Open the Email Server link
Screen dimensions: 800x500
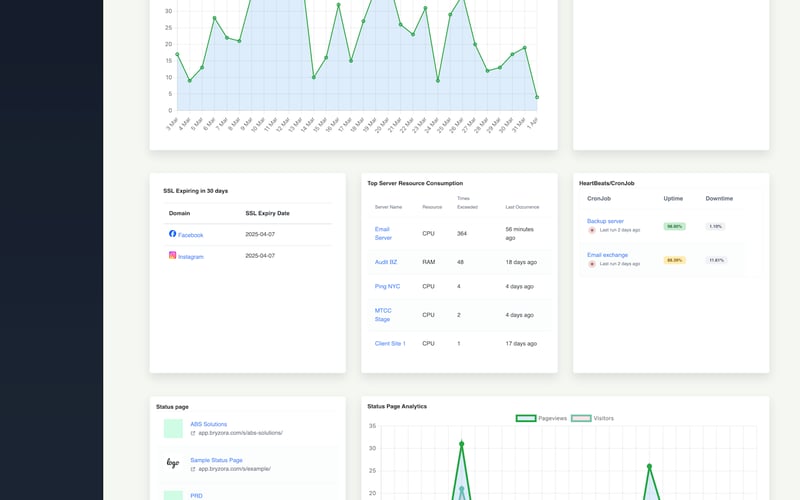(383, 233)
